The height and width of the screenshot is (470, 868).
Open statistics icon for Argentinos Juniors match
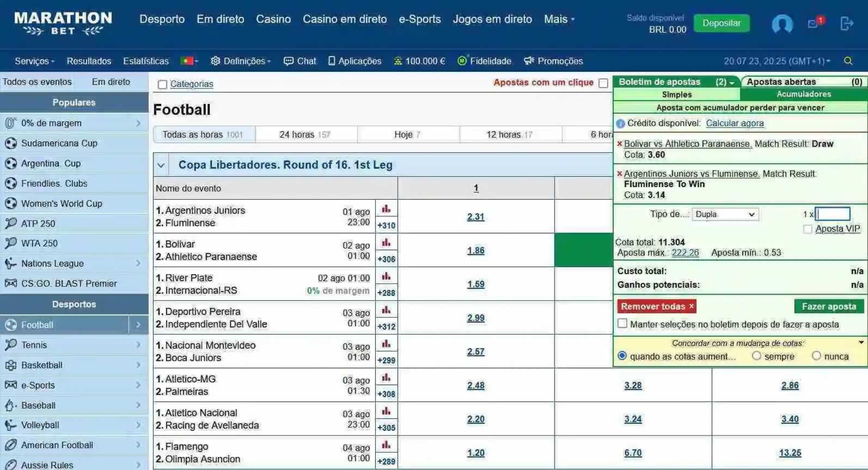click(386, 209)
